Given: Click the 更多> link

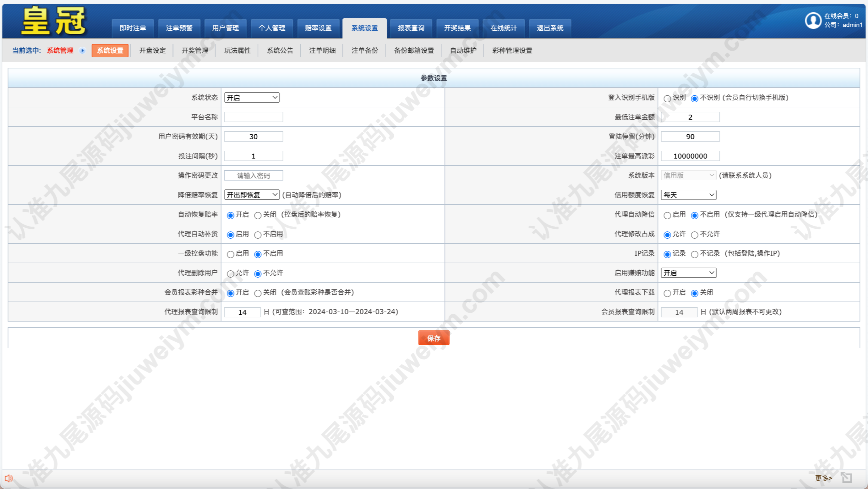Looking at the screenshot, I should (x=823, y=478).
